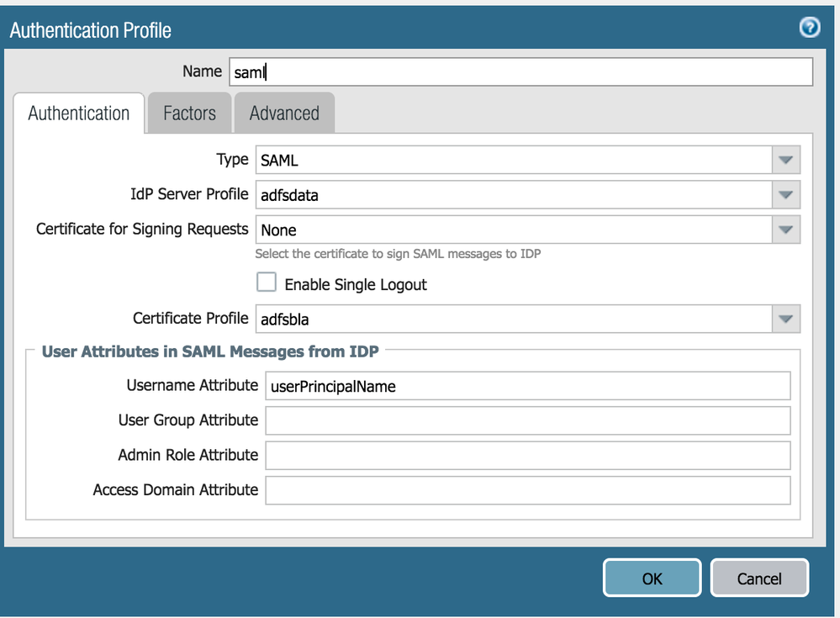
Task: Click signing certificate field showing None
Action: pos(513,230)
